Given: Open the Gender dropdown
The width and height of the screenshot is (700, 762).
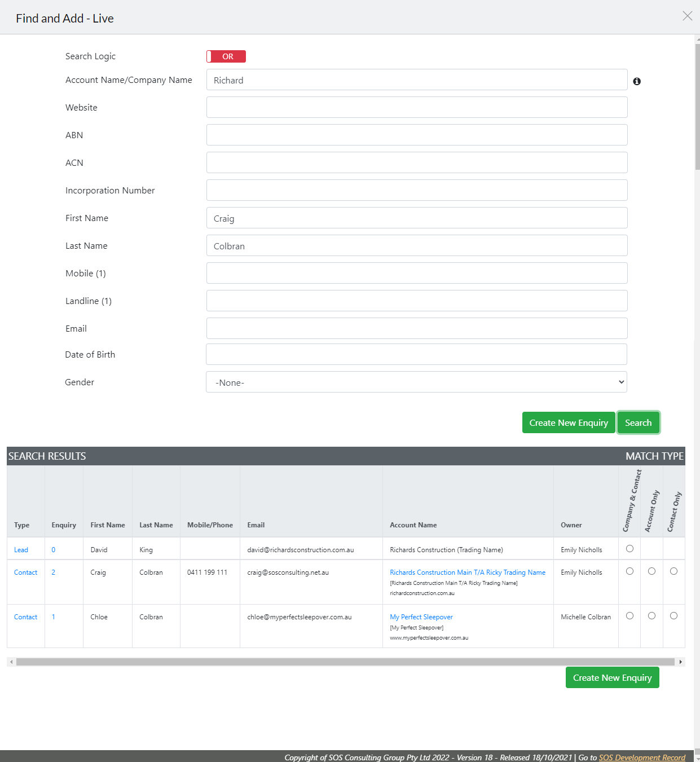Looking at the screenshot, I should pyautogui.click(x=416, y=382).
